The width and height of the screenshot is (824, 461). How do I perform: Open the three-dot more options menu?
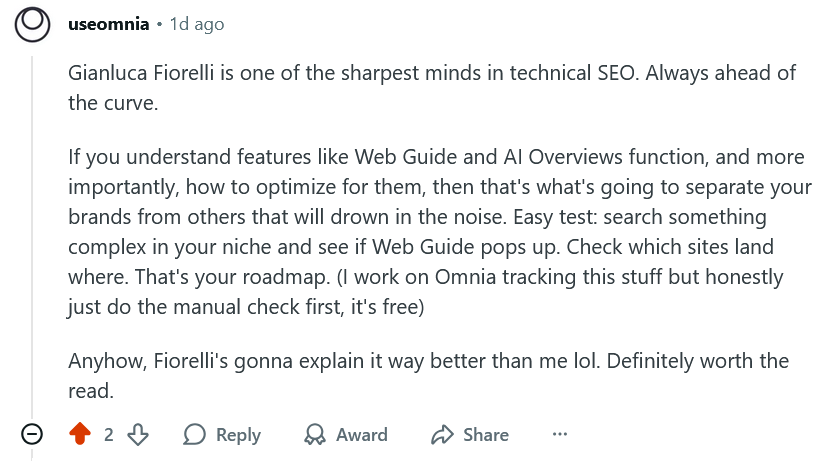pyautogui.click(x=560, y=434)
